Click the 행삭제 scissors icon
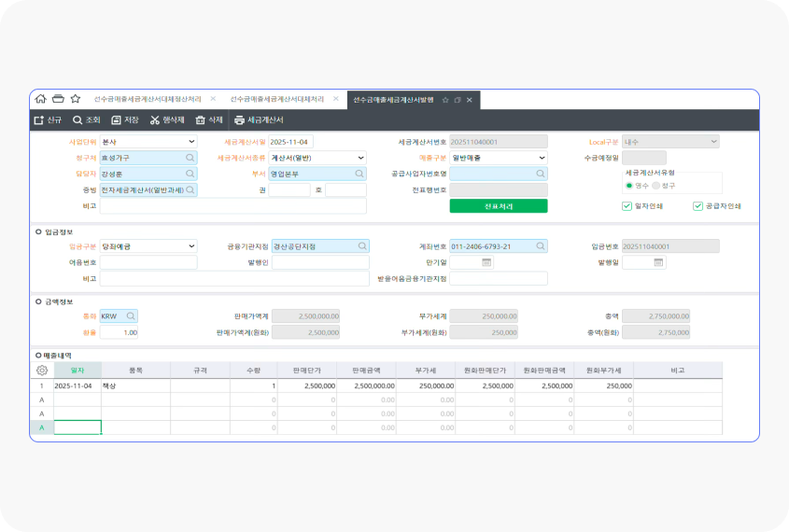 155,120
